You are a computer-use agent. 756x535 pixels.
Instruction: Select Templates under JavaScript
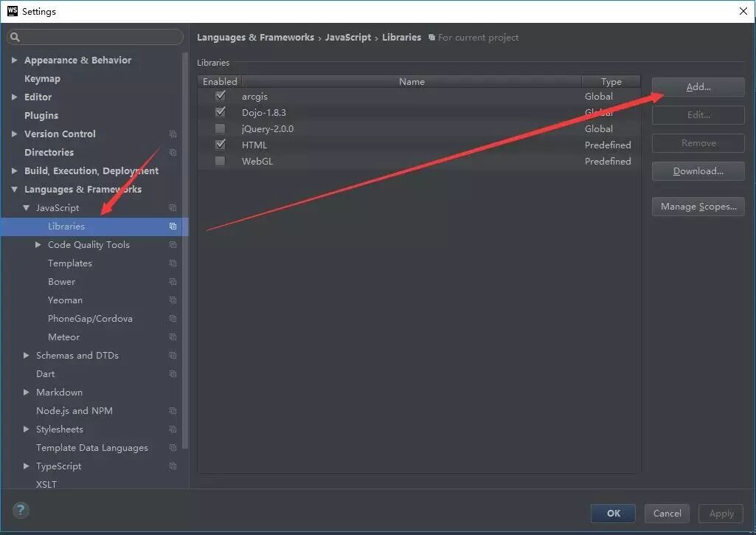[70, 263]
